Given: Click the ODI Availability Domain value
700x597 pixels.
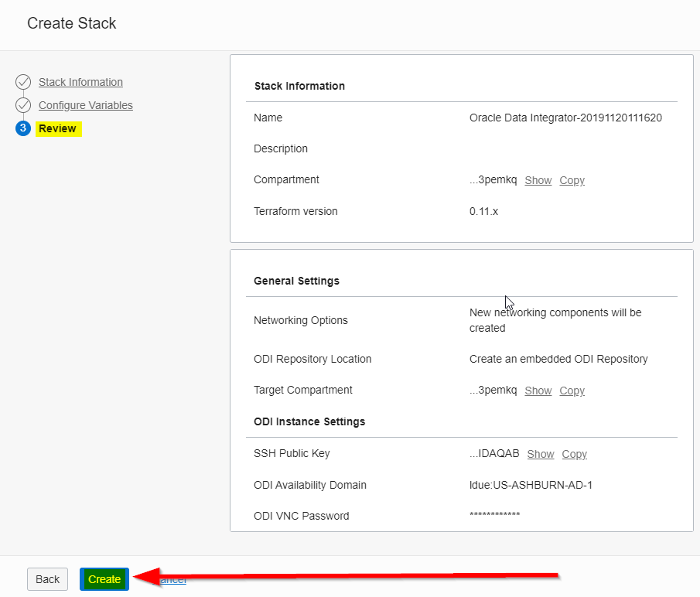Looking at the screenshot, I should 531,485.
